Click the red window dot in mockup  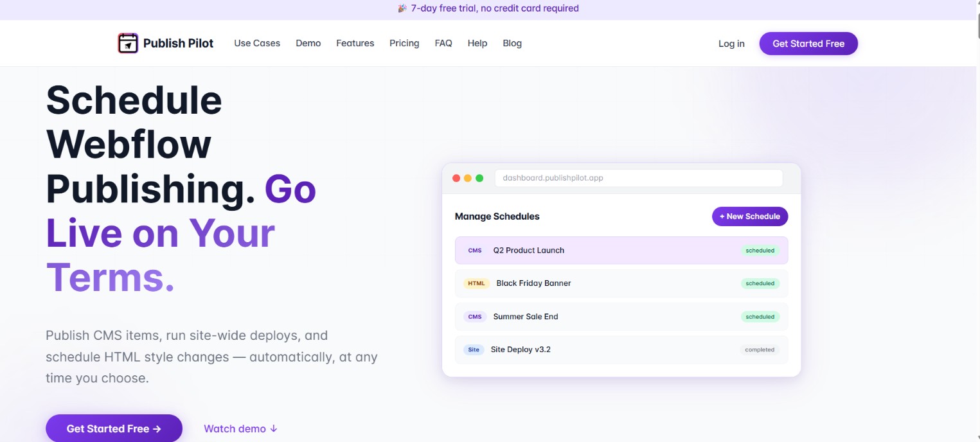pos(456,178)
